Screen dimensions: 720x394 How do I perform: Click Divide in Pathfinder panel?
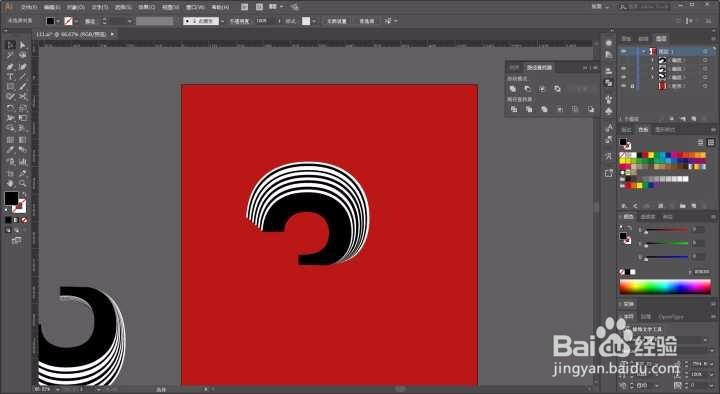(514, 109)
